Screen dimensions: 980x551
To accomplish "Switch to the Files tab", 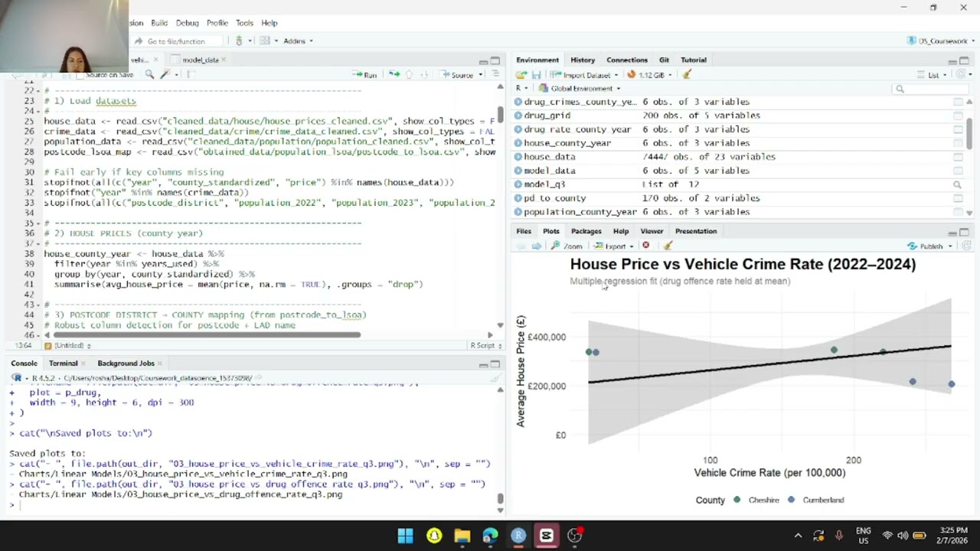I will coord(524,231).
